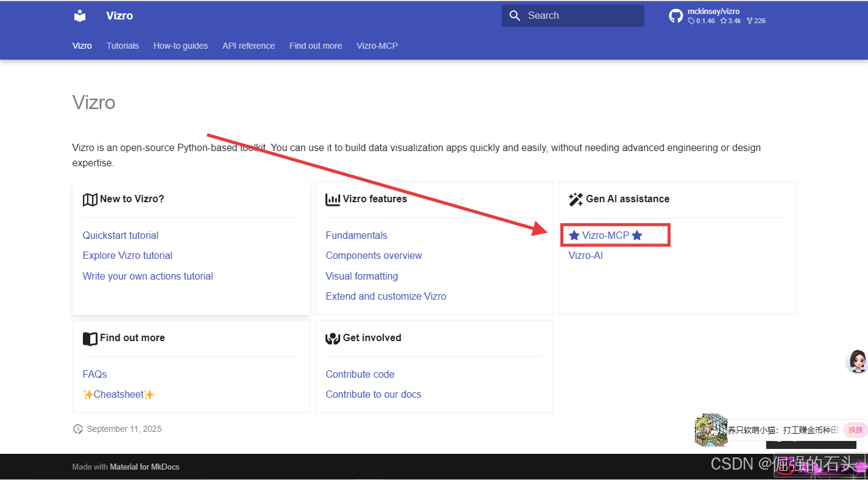Click the Vizro logo icon in header
Screen dimensions: 868x480
(80, 16)
